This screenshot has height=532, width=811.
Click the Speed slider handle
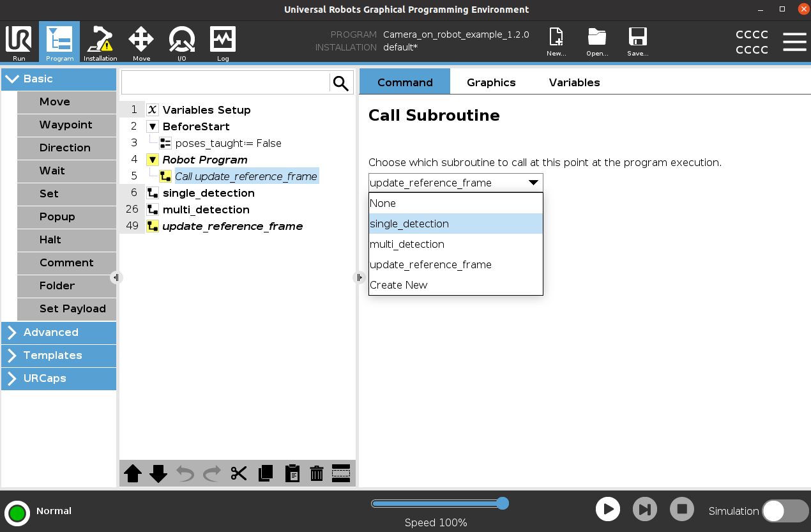point(503,503)
